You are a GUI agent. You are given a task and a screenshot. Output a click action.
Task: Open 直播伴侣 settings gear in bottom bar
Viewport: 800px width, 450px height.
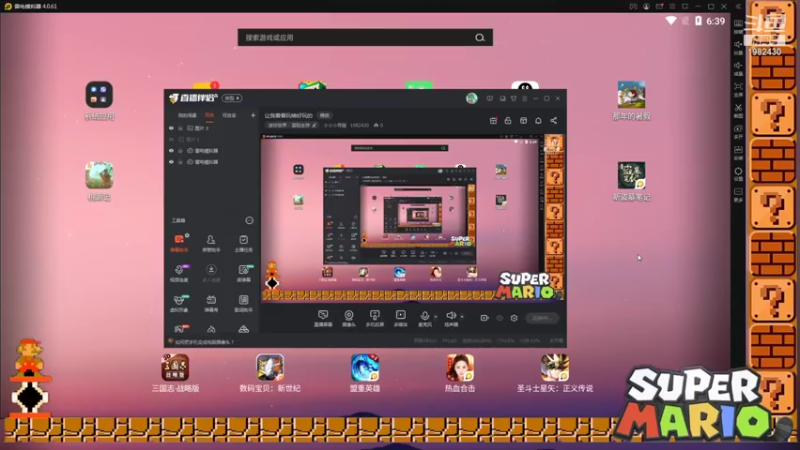[x=514, y=318]
